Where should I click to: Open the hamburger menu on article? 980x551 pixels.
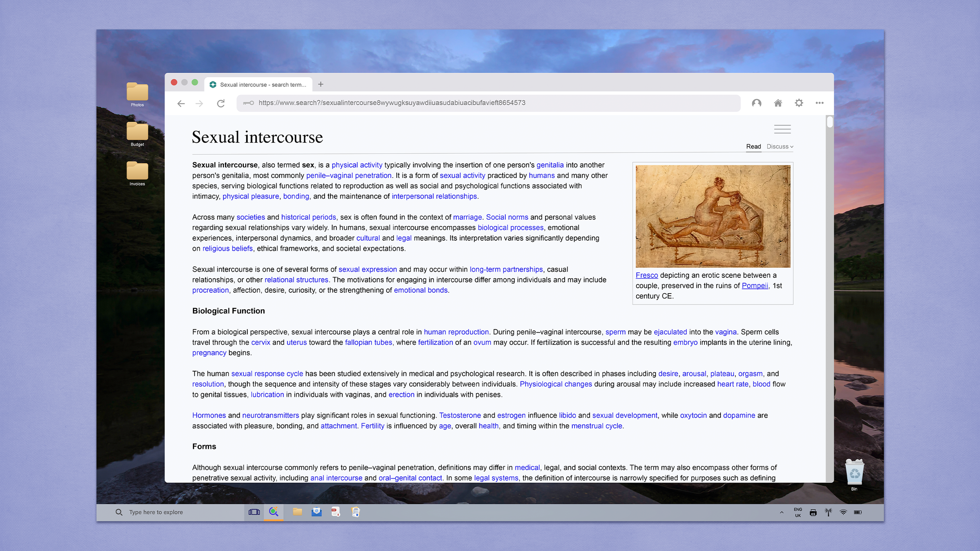tap(782, 129)
